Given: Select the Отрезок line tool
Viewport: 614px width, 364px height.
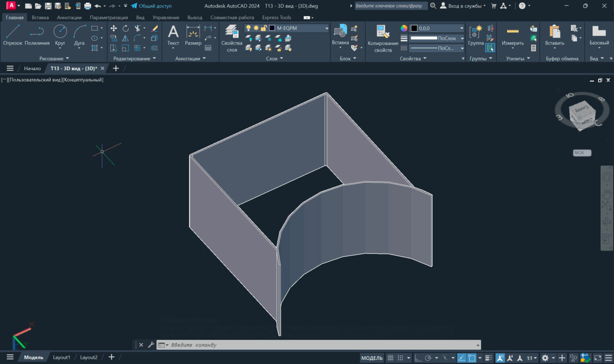Looking at the screenshot, I should click(x=12, y=35).
